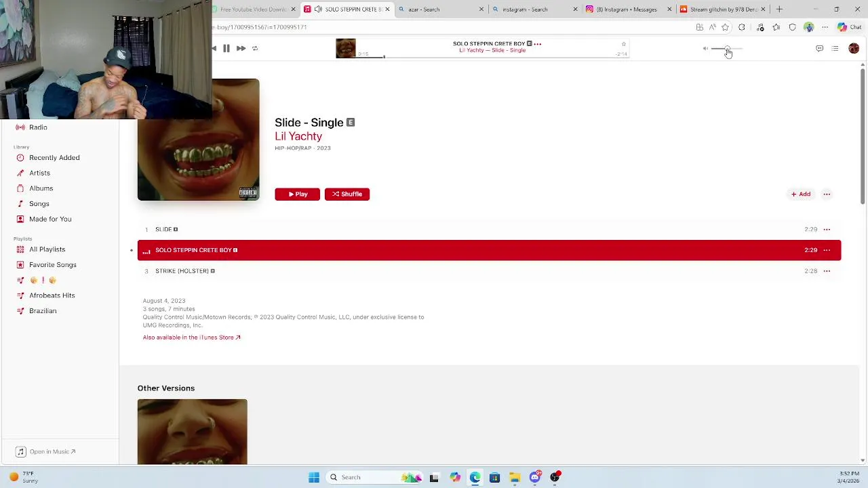Open All Playlists
Image resolution: width=868 pixels, height=488 pixels.
pos(47,249)
